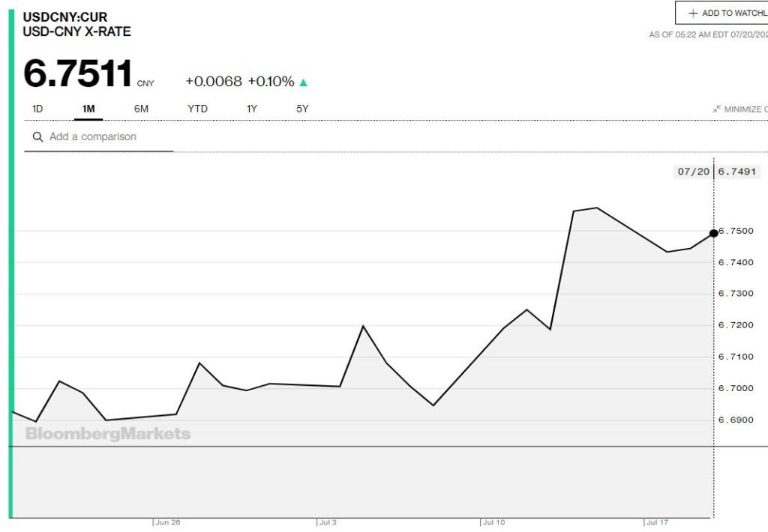Show year-to-date with YTD tab

197,109
